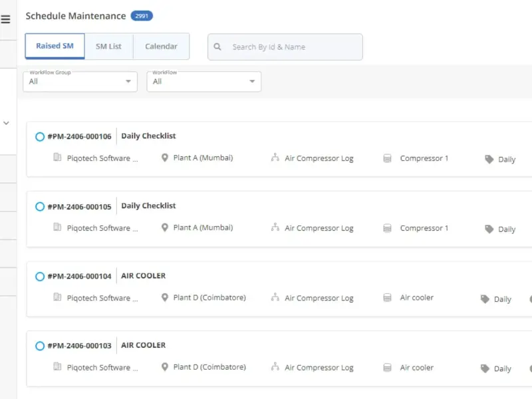Viewport: 532px width, 399px height.
Task: Switch to the SM List tab
Action: (x=108, y=47)
